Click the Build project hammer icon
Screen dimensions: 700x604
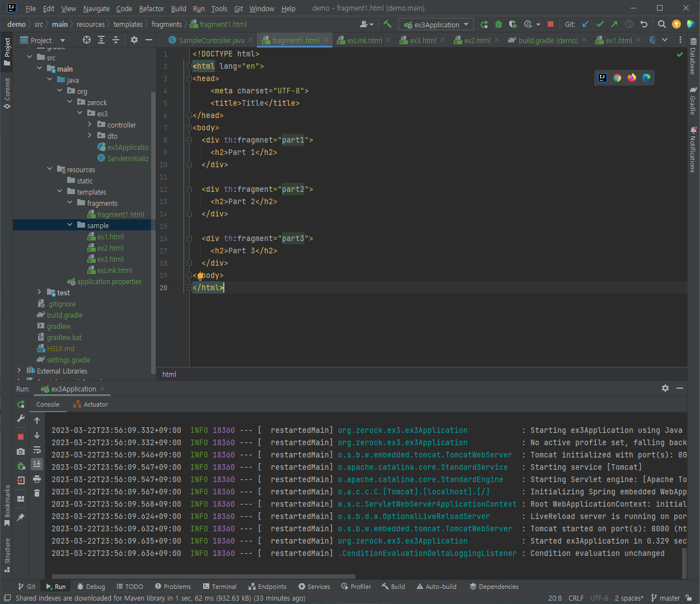(387, 24)
